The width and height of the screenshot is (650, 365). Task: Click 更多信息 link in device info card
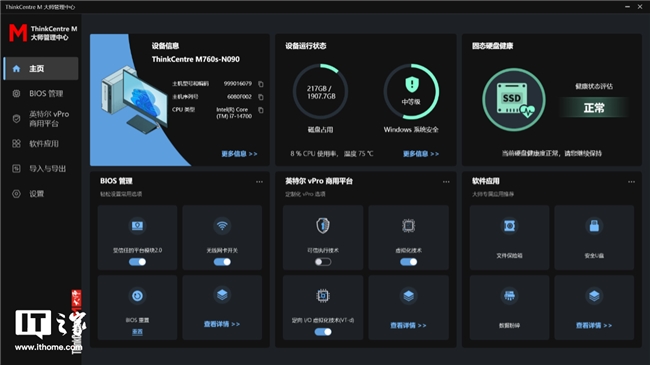[239, 154]
